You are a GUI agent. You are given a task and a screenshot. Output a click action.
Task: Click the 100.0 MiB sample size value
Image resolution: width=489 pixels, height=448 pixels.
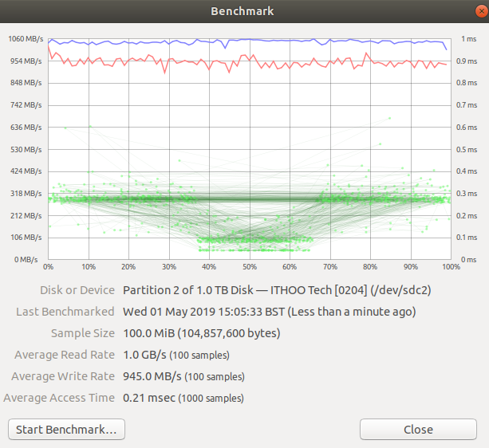[x=202, y=333]
